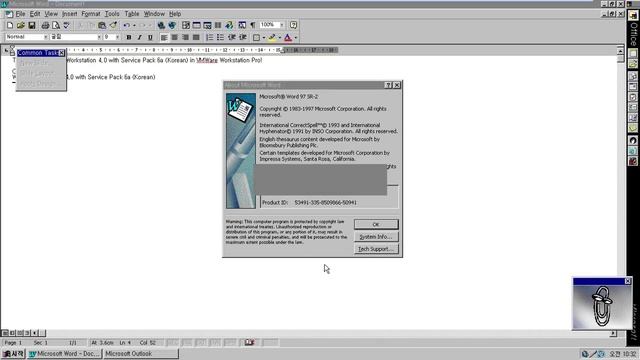Toggle the Document Map pane
640x360 pixels.
point(242,25)
